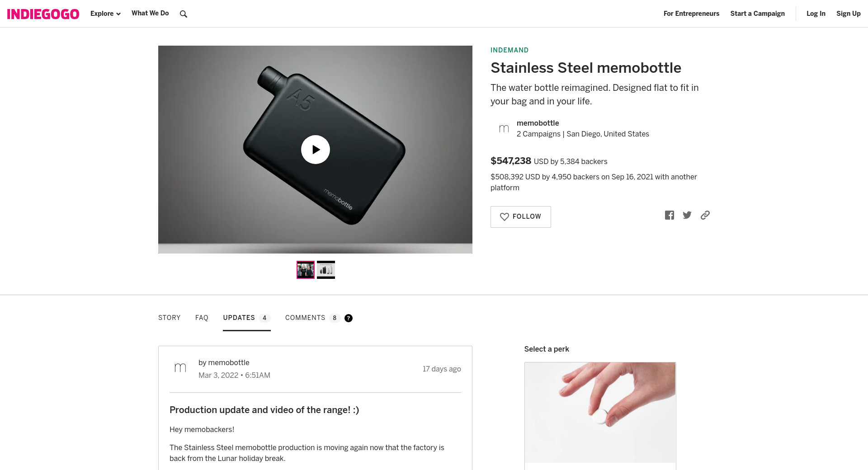Play the memobottle campaign video

pos(315,150)
